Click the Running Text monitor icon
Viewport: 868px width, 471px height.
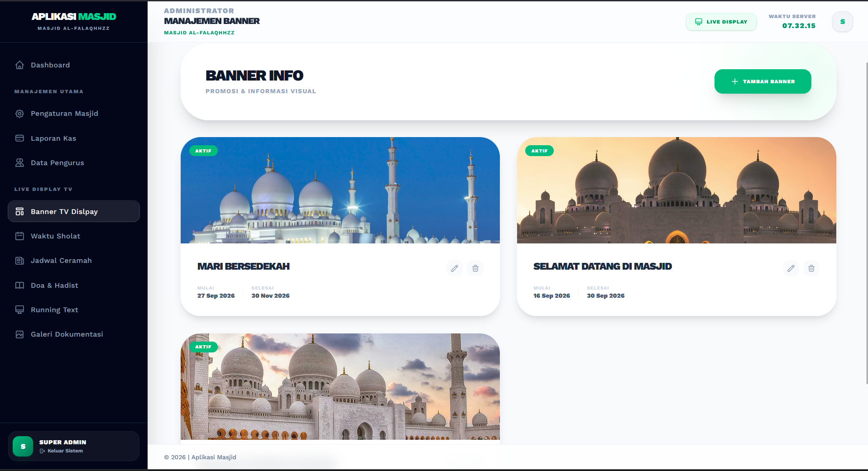click(19, 310)
